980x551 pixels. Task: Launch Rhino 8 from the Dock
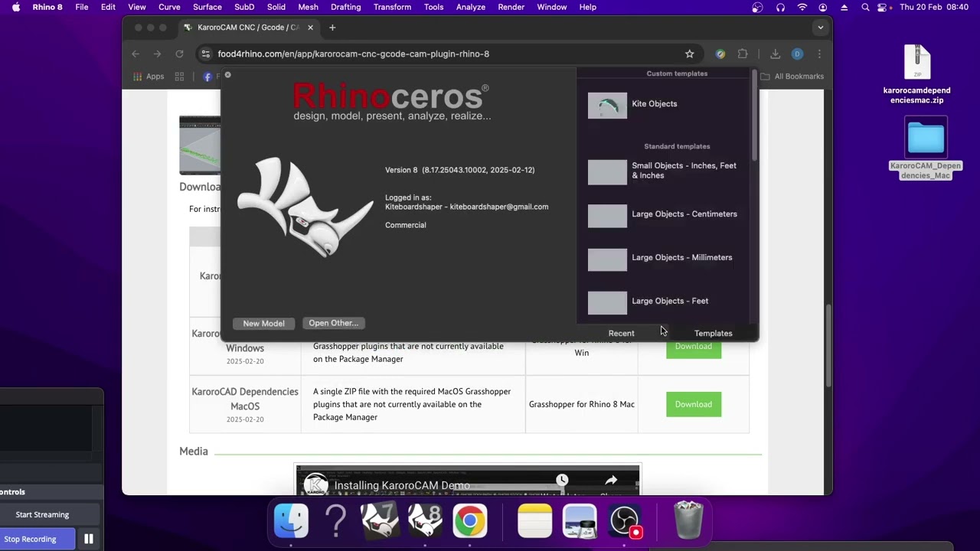click(x=425, y=521)
